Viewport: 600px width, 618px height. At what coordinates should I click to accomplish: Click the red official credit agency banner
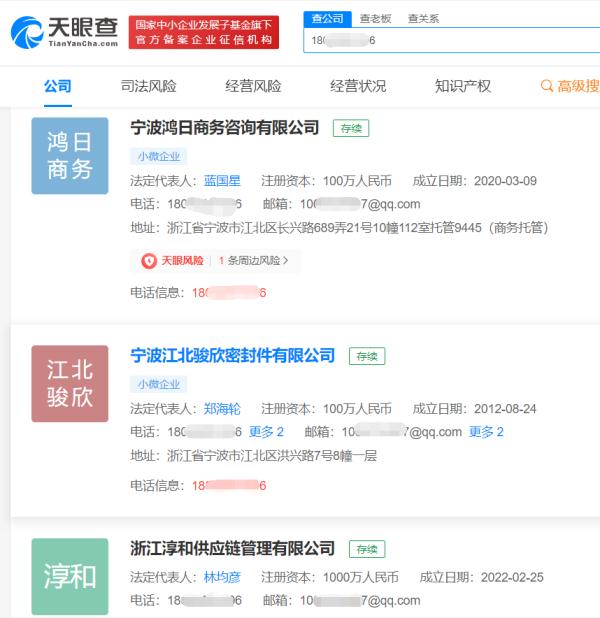tap(204, 32)
